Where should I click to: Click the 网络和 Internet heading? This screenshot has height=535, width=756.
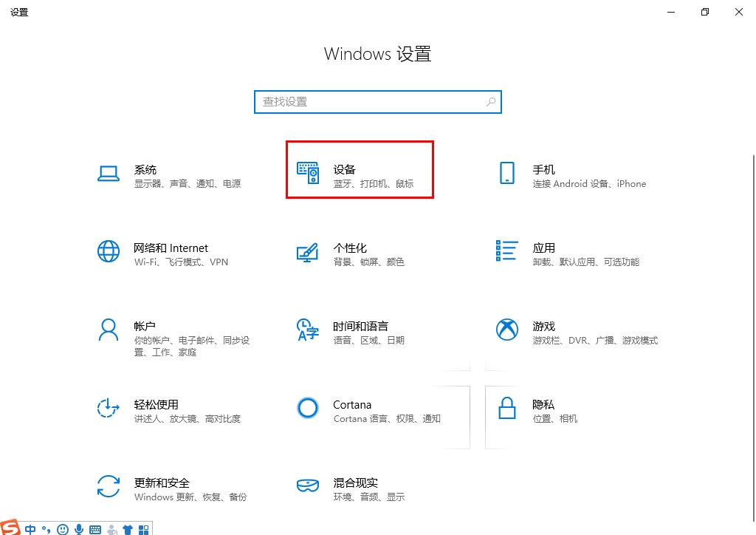171,248
